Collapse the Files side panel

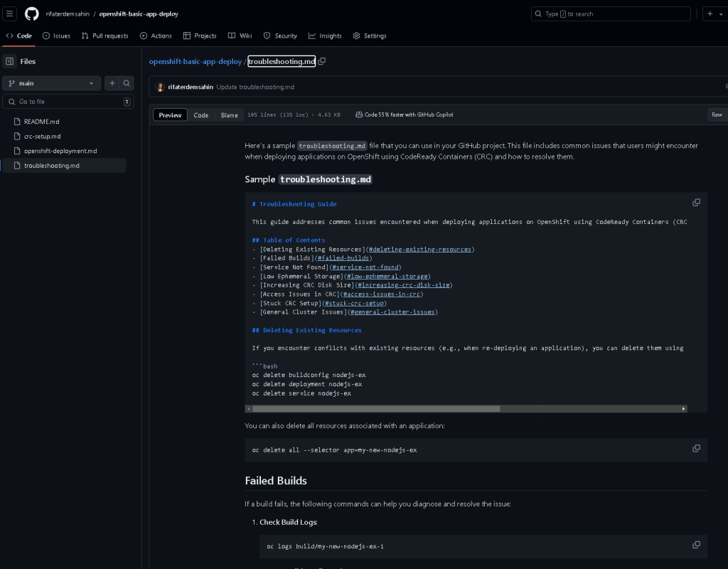(x=10, y=61)
